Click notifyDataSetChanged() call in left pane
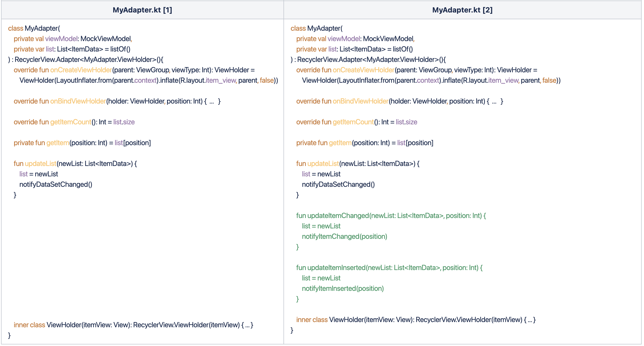 [x=56, y=184]
